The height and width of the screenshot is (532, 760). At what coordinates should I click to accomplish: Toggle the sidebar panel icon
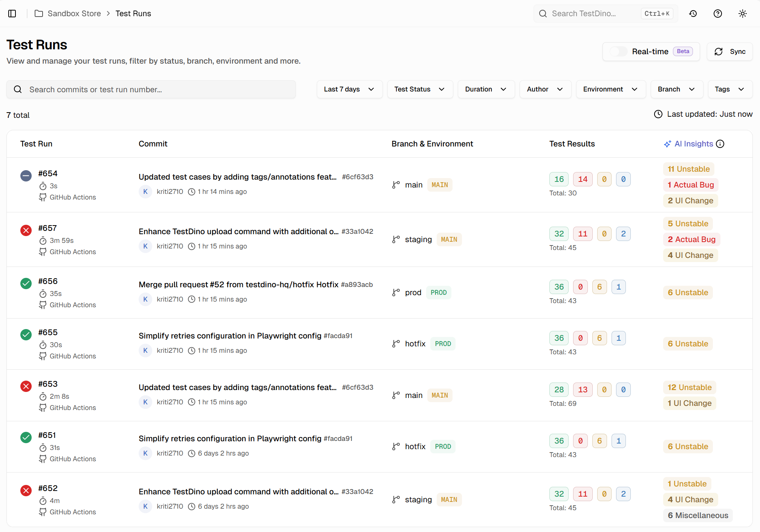[x=12, y=14]
